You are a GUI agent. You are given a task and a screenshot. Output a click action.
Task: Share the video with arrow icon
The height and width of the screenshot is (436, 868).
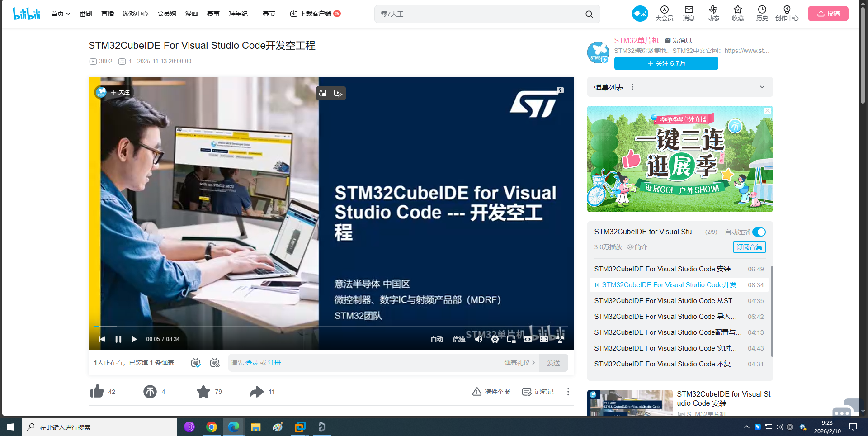click(257, 392)
